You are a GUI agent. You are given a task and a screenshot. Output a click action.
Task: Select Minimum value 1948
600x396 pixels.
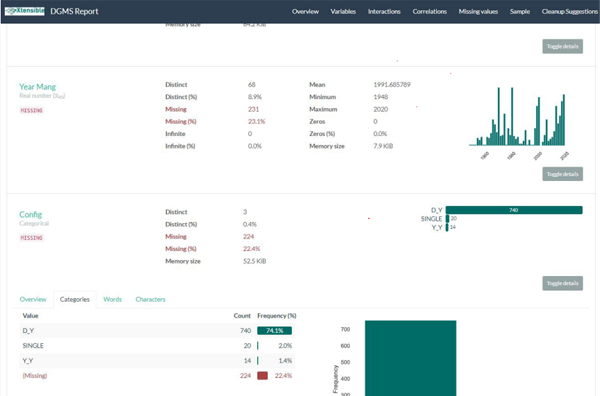(381, 97)
